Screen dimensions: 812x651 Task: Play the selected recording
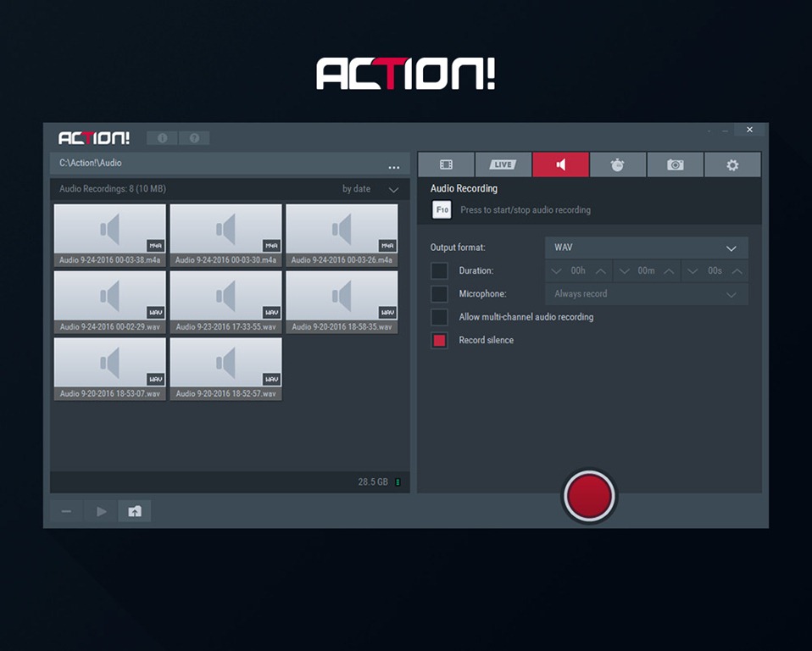point(101,511)
